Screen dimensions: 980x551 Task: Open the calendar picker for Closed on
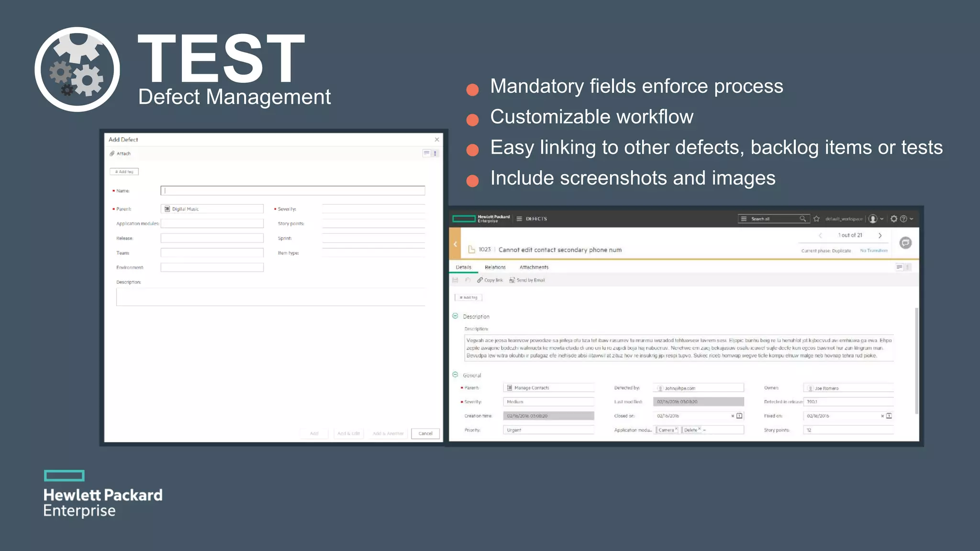tap(739, 416)
